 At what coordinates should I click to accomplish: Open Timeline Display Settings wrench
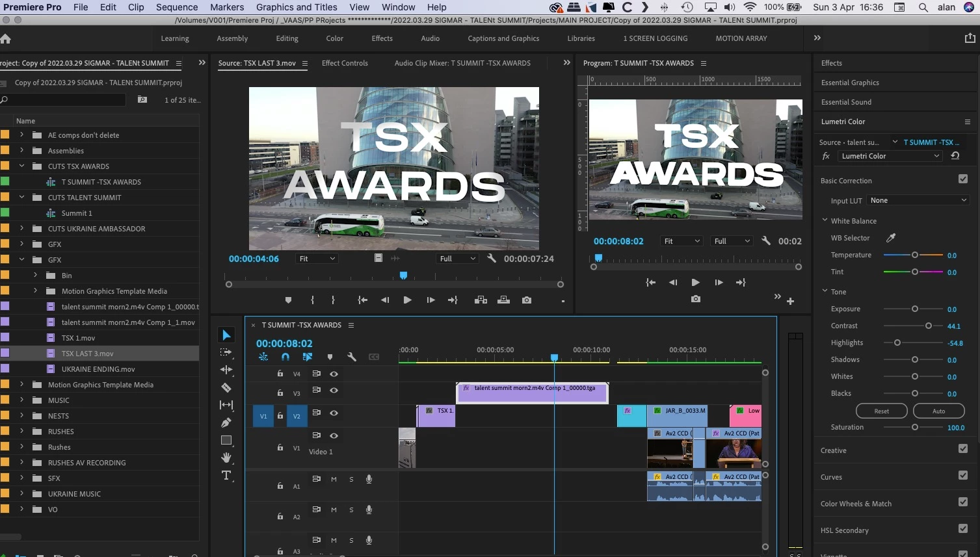click(352, 357)
